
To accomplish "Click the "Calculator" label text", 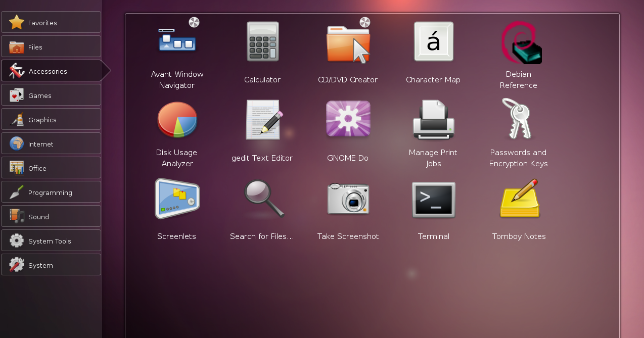I will point(262,80).
